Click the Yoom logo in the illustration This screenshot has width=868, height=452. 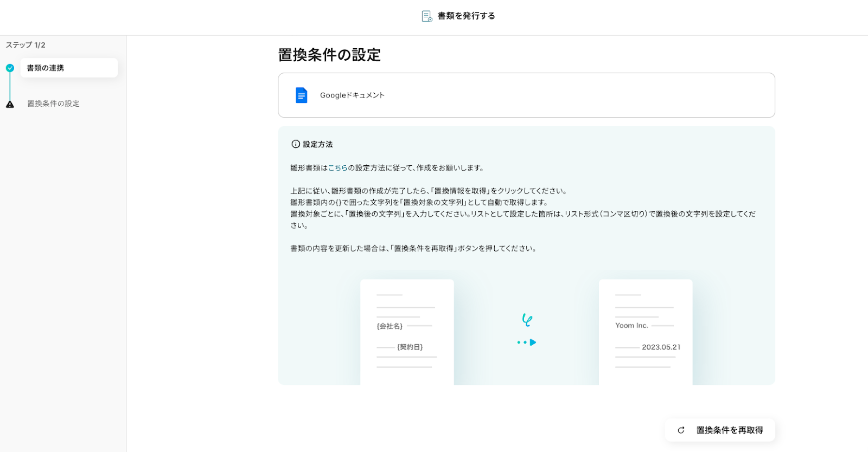(527, 320)
